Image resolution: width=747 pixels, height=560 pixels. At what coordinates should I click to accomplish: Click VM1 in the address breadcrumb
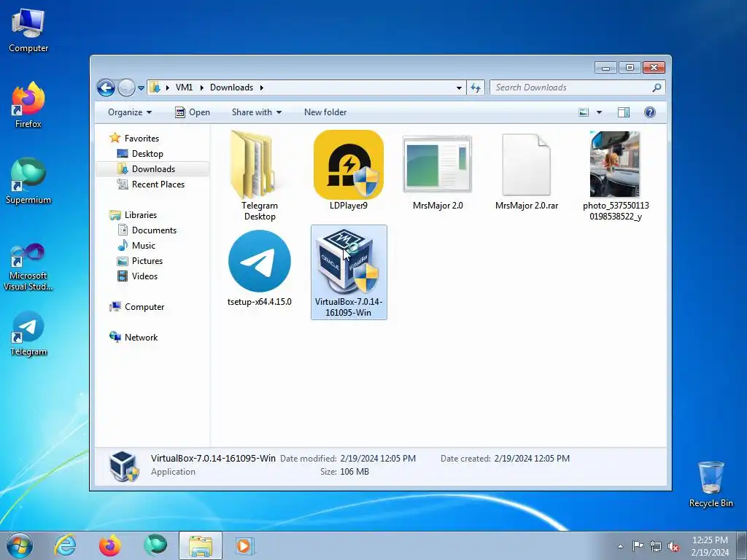click(x=184, y=87)
